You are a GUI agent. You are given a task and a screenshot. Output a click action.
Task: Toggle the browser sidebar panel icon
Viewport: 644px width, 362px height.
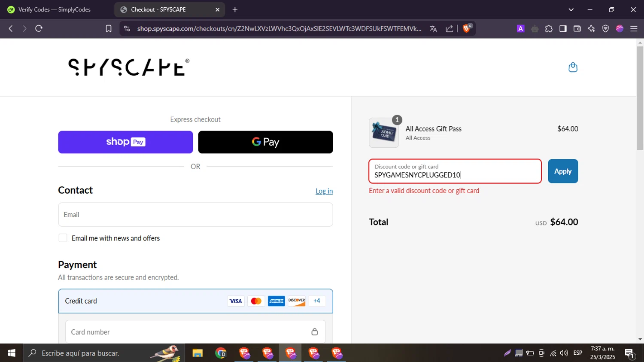point(563,29)
